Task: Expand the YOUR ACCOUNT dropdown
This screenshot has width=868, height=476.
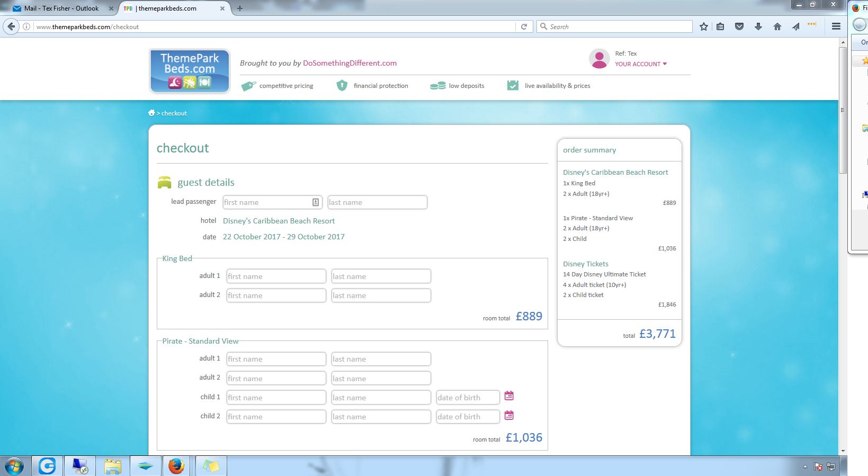Action: (641, 64)
